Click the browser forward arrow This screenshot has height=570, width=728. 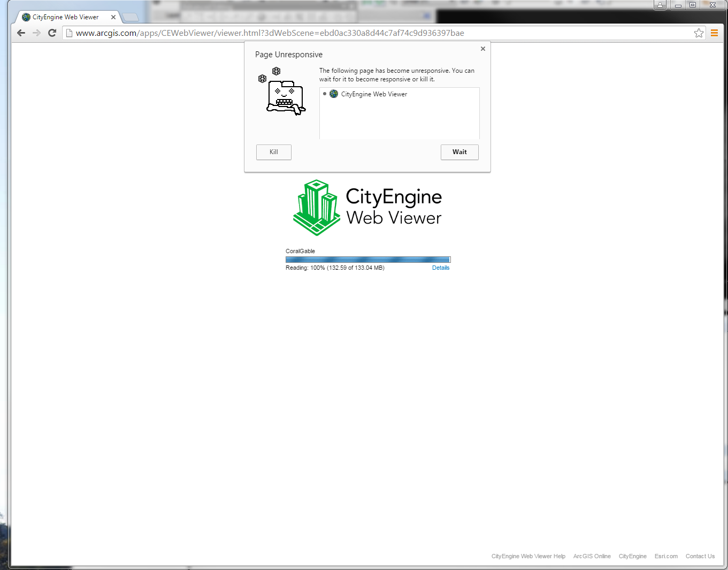tap(36, 33)
